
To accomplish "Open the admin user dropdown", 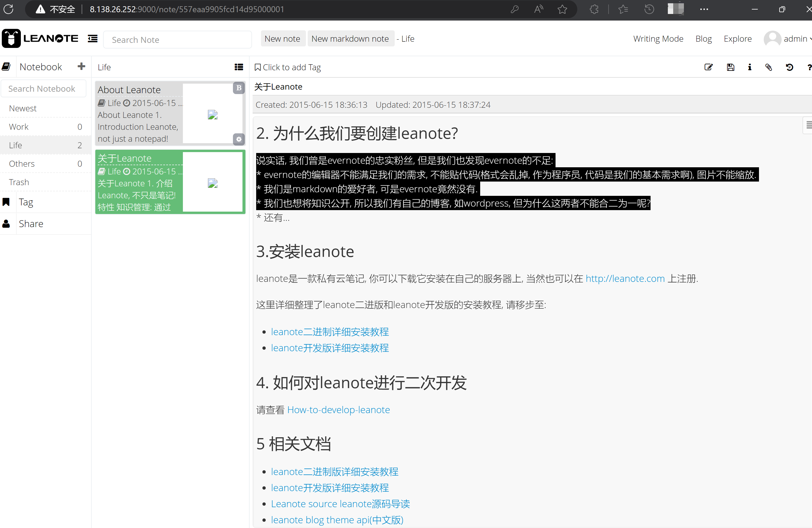I will tap(797, 39).
